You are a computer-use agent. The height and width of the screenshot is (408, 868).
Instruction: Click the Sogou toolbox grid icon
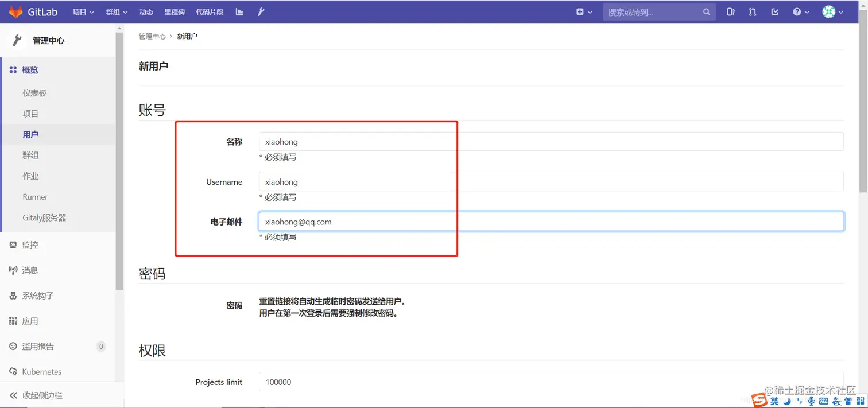coord(861,401)
